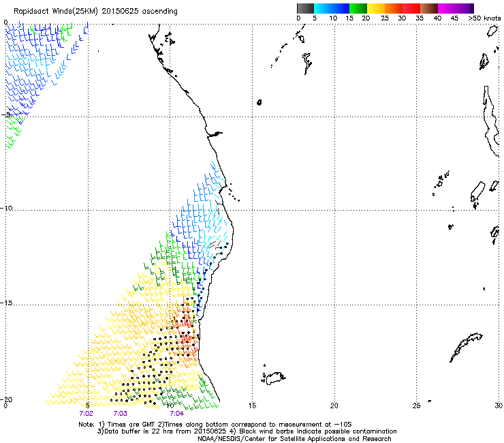
Task: Click the 'Rapidsact Winds(25KM) 20150625 ascending' title
Action: pos(95,12)
